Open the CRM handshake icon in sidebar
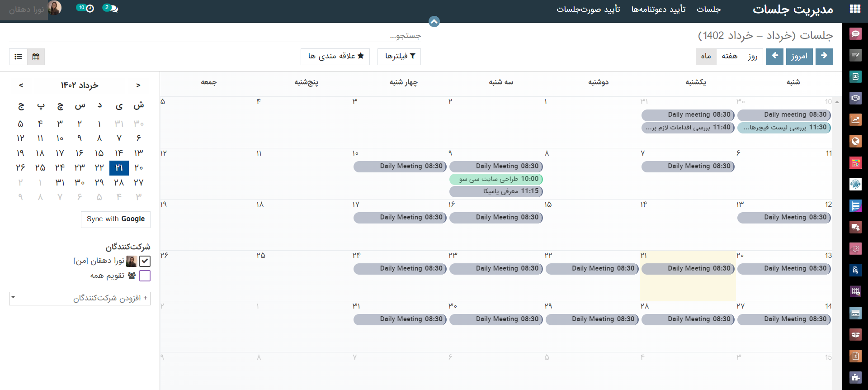The width and height of the screenshot is (868, 390). coord(855,98)
